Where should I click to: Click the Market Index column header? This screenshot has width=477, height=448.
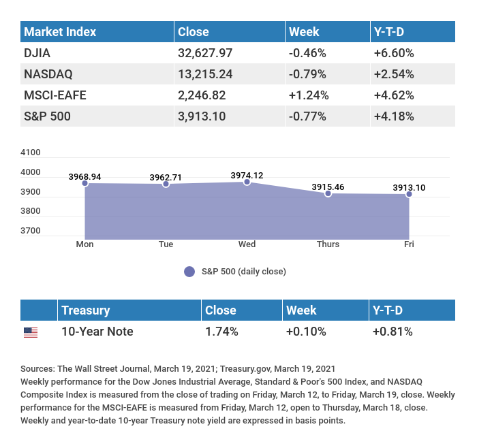(x=60, y=32)
